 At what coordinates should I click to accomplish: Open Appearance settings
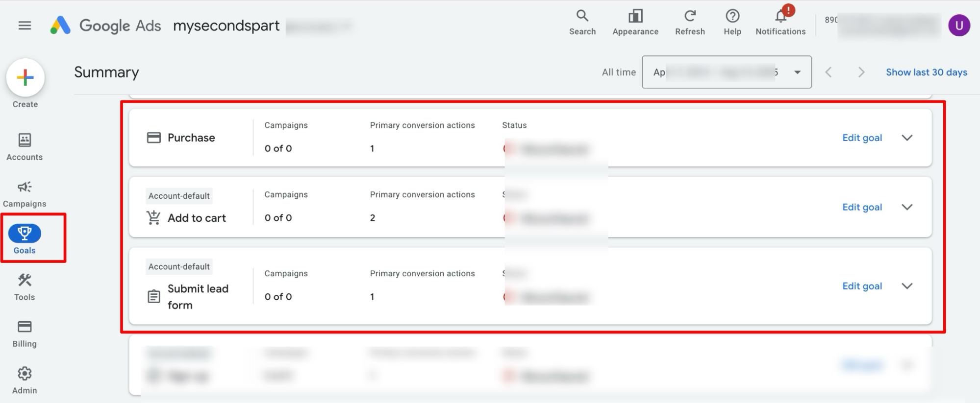click(x=635, y=23)
